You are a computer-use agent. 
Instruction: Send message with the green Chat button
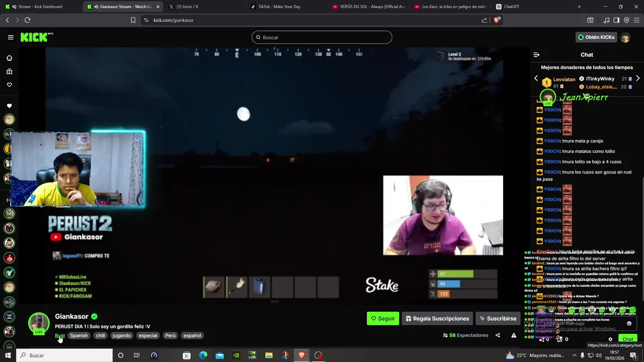tap(627, 339)
